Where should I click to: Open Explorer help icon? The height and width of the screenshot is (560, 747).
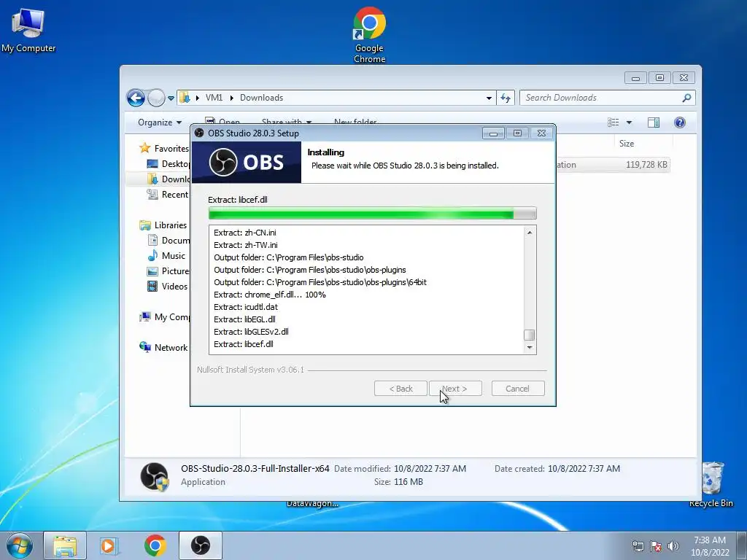(680, 122)
